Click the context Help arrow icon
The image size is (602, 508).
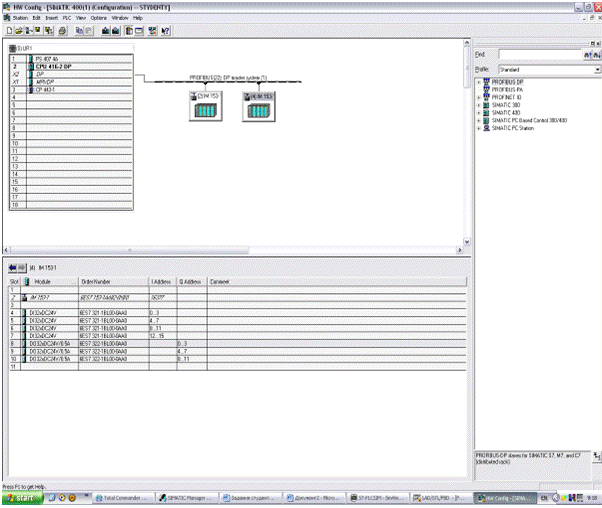(164, 31)
